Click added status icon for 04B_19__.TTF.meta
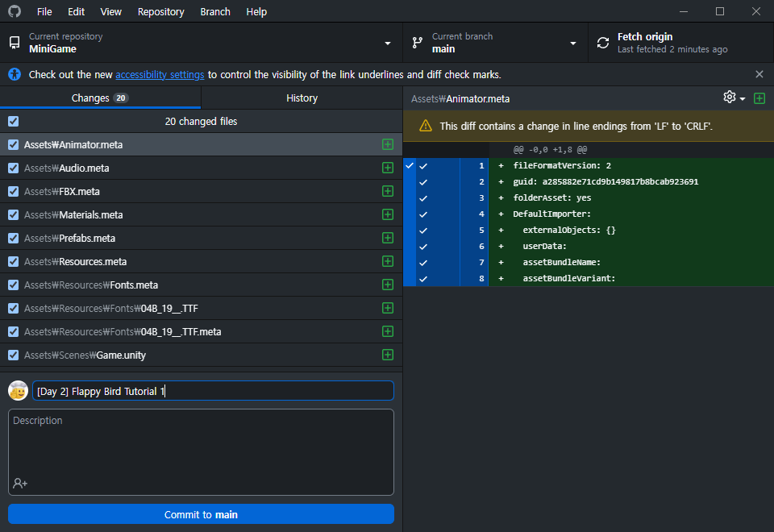Screen dimensions: 774x532 click(388, 331)
